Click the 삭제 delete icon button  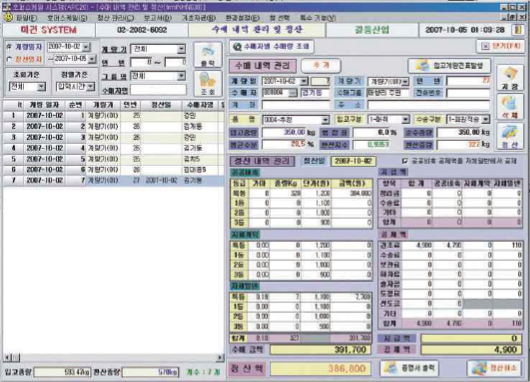[510, 107]
